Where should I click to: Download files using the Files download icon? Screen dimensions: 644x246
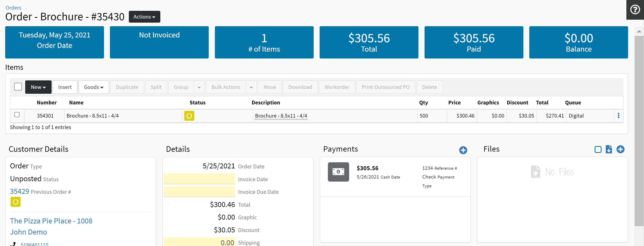point(609,149)
